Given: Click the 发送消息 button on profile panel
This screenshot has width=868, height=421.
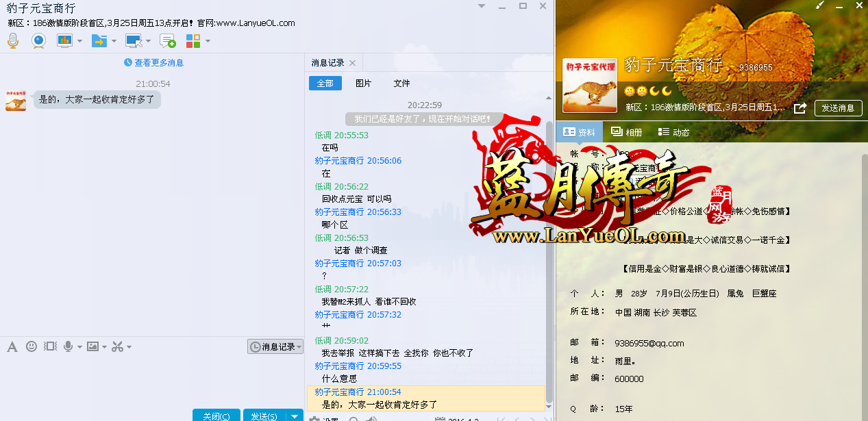Looking at the screenshot, I should (x=837, y=107).
